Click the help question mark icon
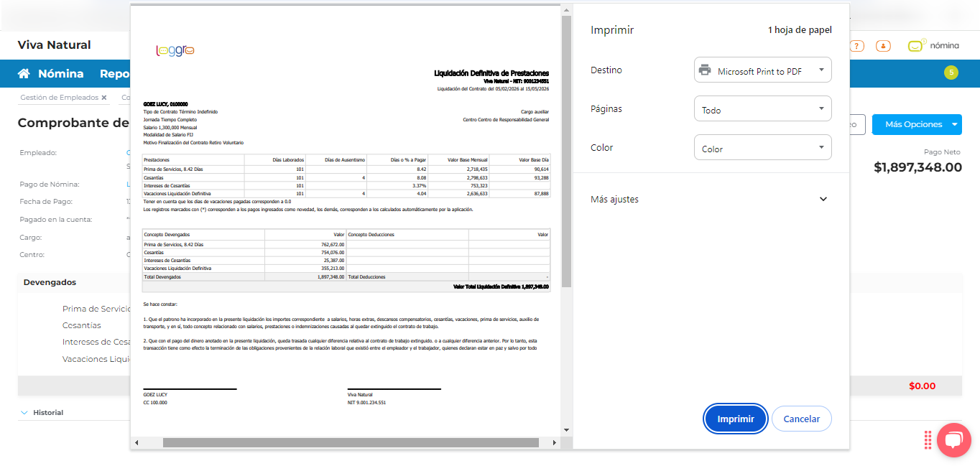This screenshot has width=980, height=466. pos(856,46)
